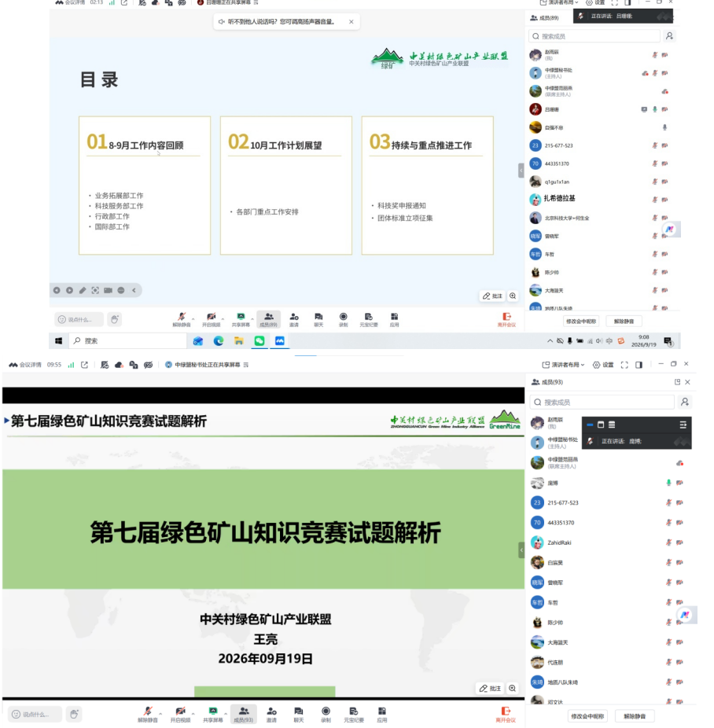Open 会议详情 in lower window title bar
Screen dimensions: 714x728
point(25,365)
